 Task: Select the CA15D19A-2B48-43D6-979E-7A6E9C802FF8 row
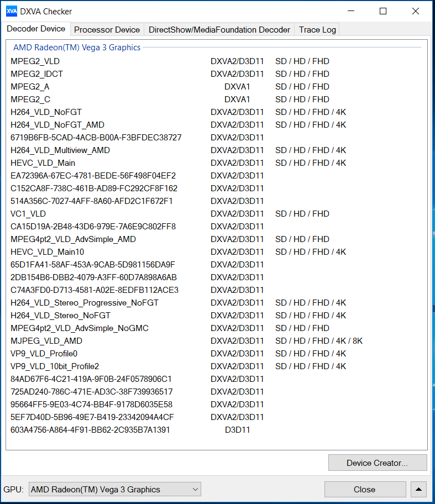coord(216,227)
